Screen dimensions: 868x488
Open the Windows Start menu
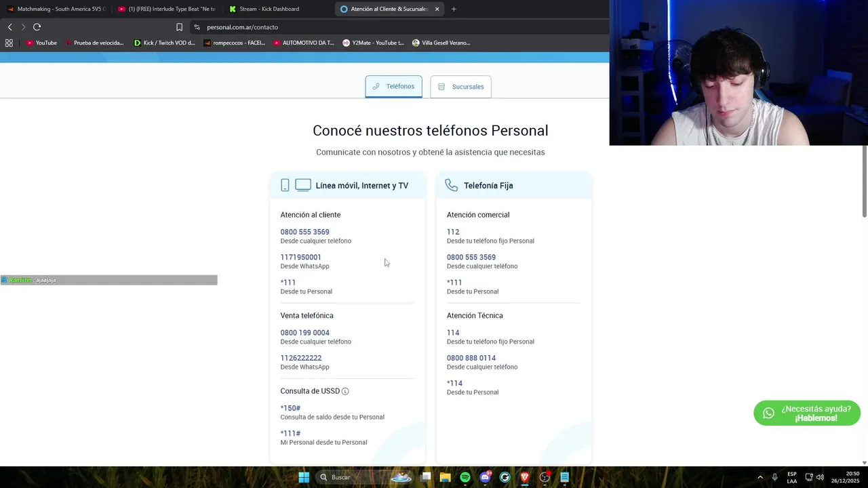click(x=304, y=477)
